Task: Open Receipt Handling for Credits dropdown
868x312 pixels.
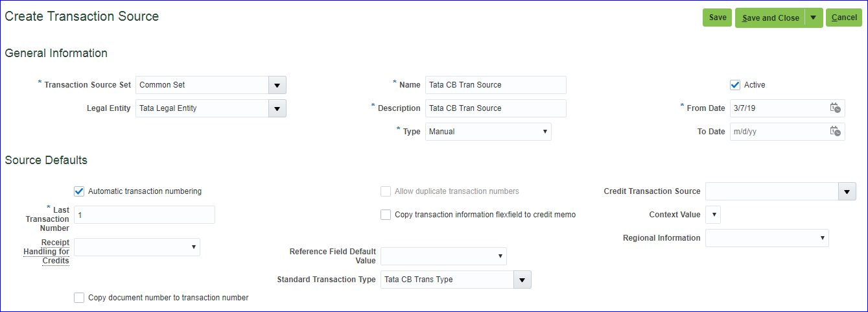Action: point(137,247)
